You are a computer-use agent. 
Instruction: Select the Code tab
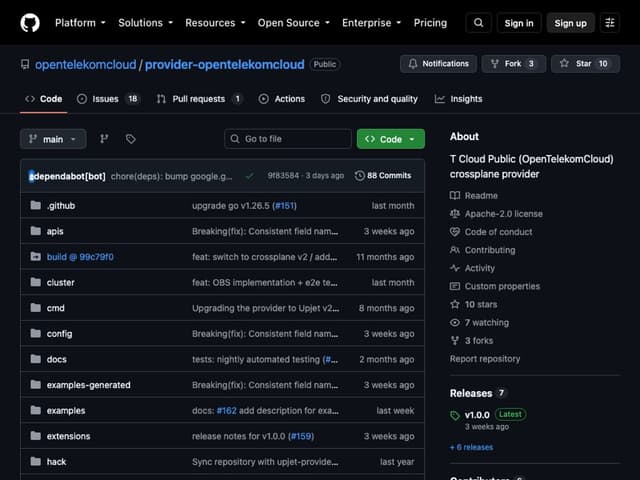point(44,99)
